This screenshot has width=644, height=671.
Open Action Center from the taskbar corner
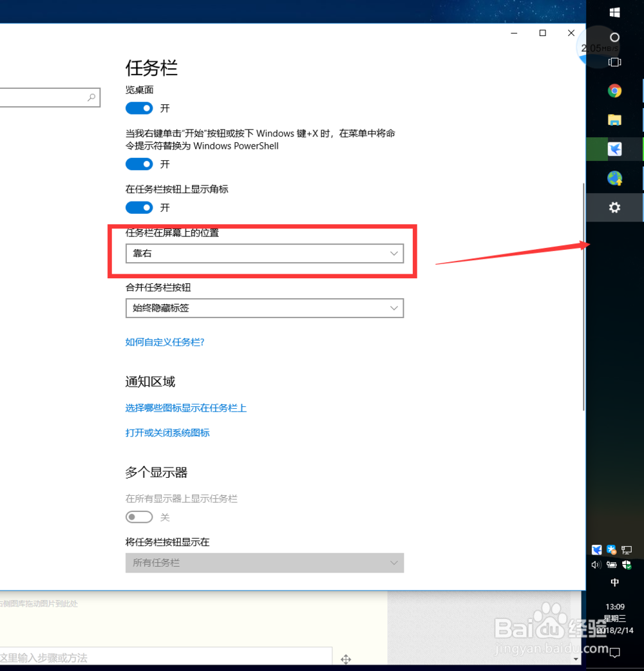tap(614, 652)
